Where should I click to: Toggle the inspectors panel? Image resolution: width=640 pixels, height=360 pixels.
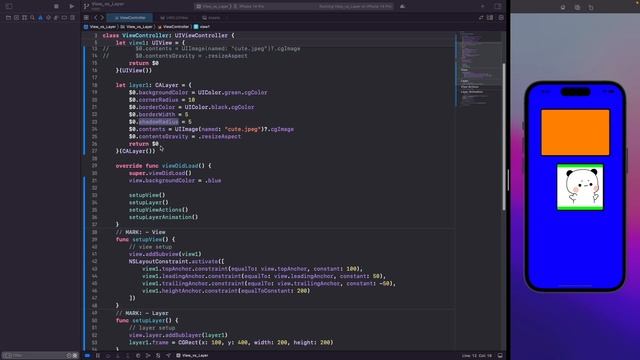click(498, 6)
